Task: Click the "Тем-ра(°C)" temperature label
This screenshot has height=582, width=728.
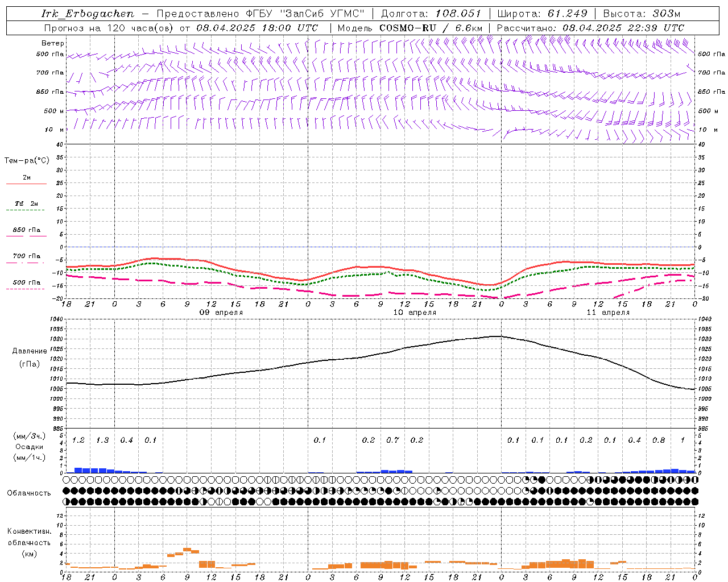Action: [27, 161]
